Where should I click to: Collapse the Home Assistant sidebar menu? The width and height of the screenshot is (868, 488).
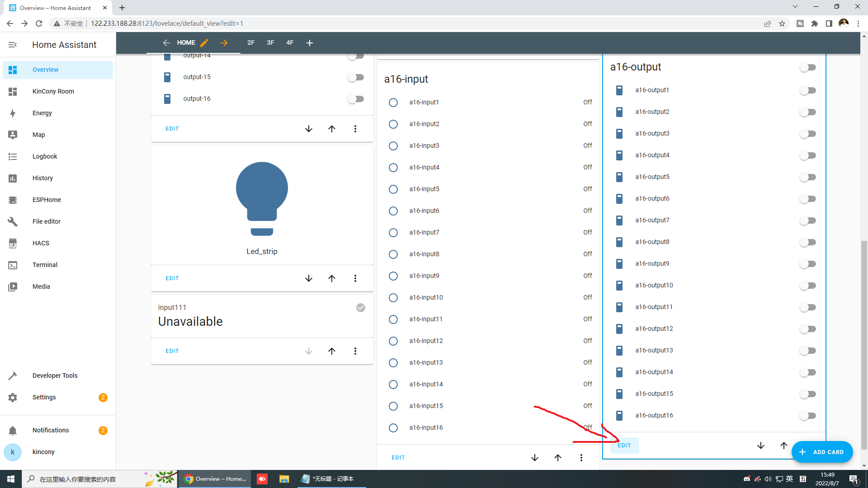pos(13,45)
